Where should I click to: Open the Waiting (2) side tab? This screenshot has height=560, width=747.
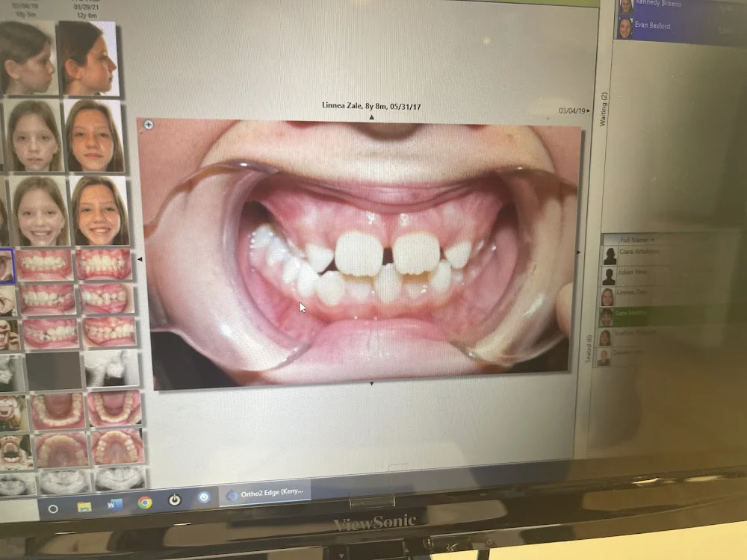point(603,109)
